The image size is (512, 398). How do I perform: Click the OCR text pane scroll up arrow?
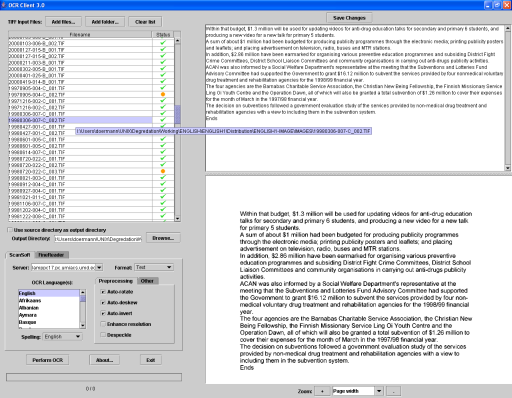tap(508, 28)
